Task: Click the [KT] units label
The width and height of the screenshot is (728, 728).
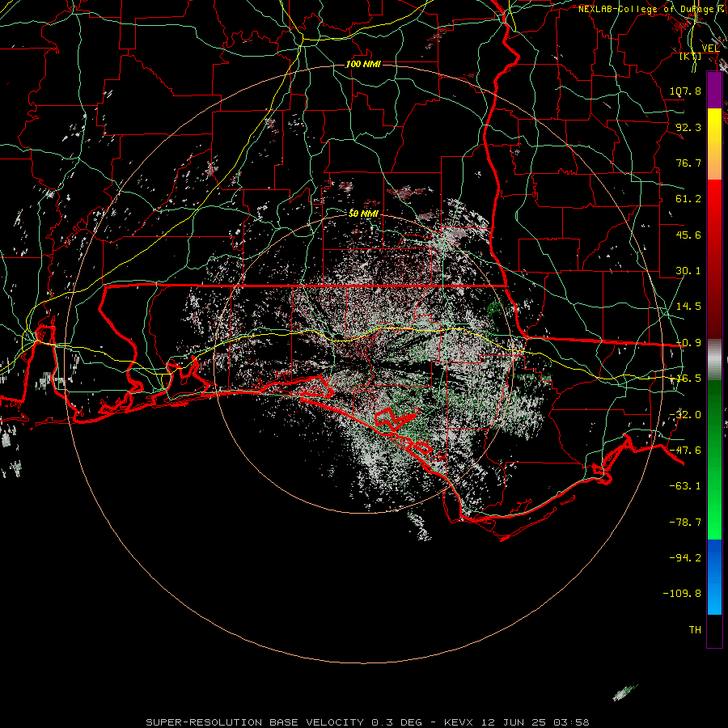Action: 691,57
